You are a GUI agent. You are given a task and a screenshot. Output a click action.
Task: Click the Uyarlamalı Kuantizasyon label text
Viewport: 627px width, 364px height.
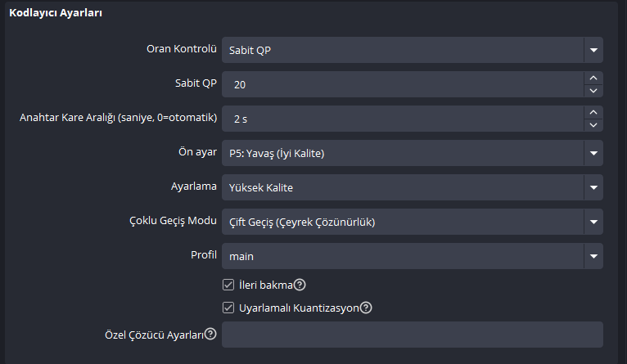tap(299, 308)
